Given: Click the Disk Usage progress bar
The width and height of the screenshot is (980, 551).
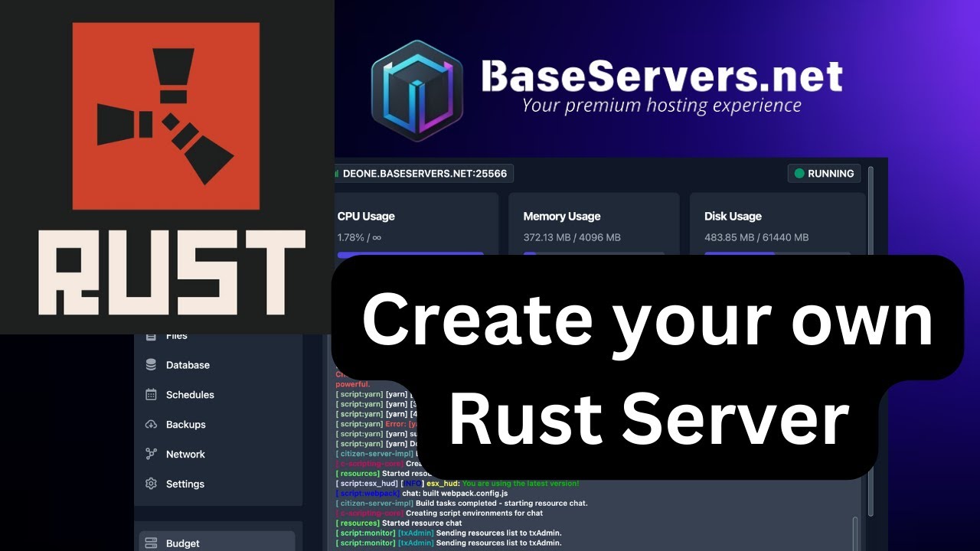Looking at the screenshot, I should (x=777, y=253).
